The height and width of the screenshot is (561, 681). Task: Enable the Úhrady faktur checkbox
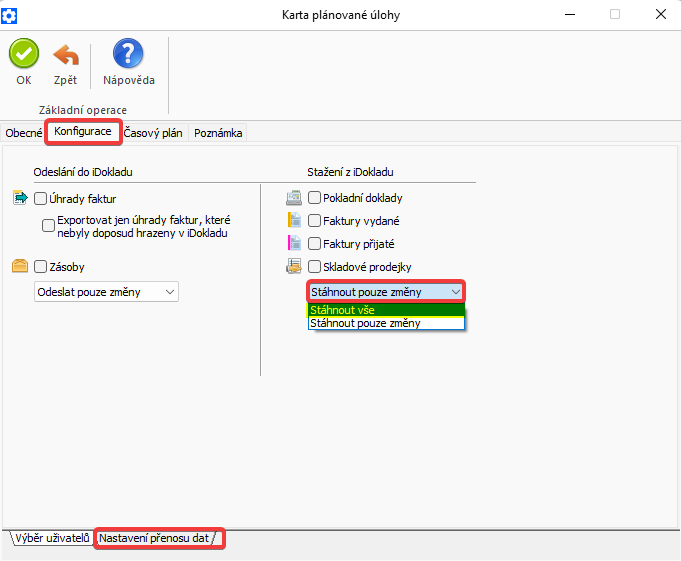tap(40, 198)
